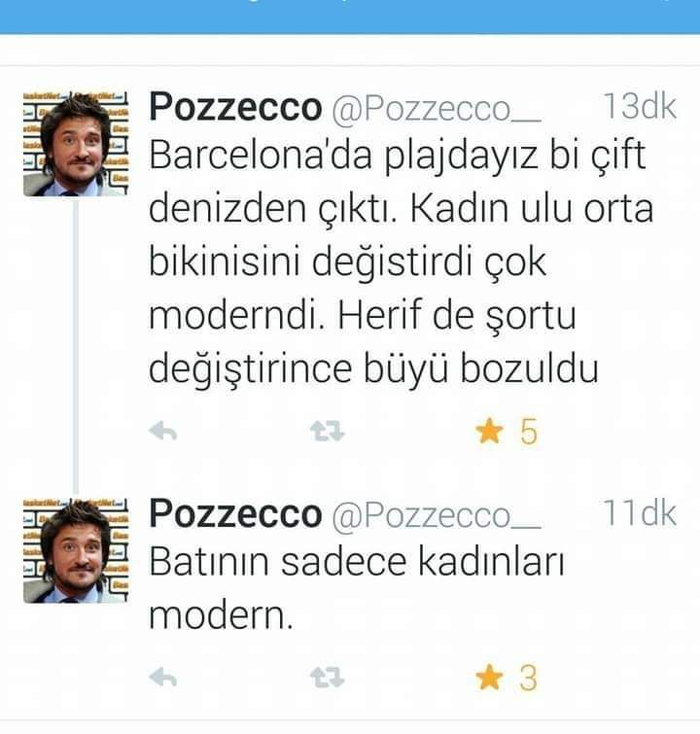Image resolution: width=700 pixels, height=734 pixels.
Task: Open Pozzecco display name in second tweet
Action: (x=235, y=514)
